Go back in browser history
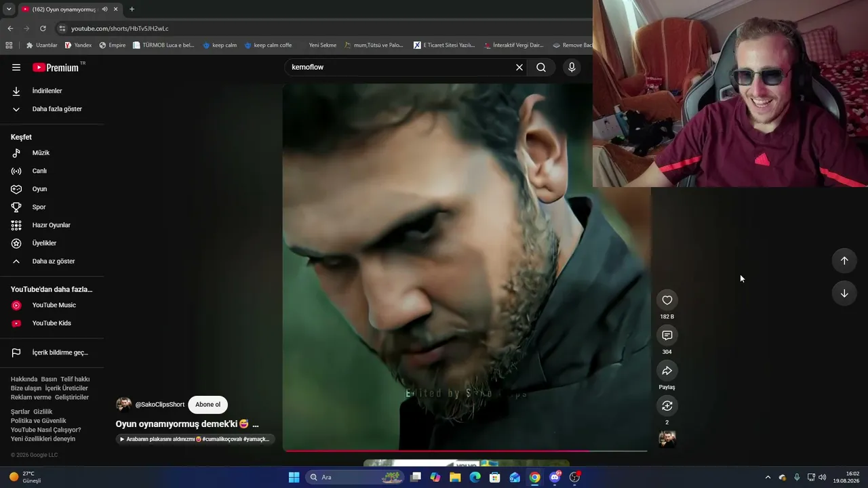868x488 pixels. (10, 28)
